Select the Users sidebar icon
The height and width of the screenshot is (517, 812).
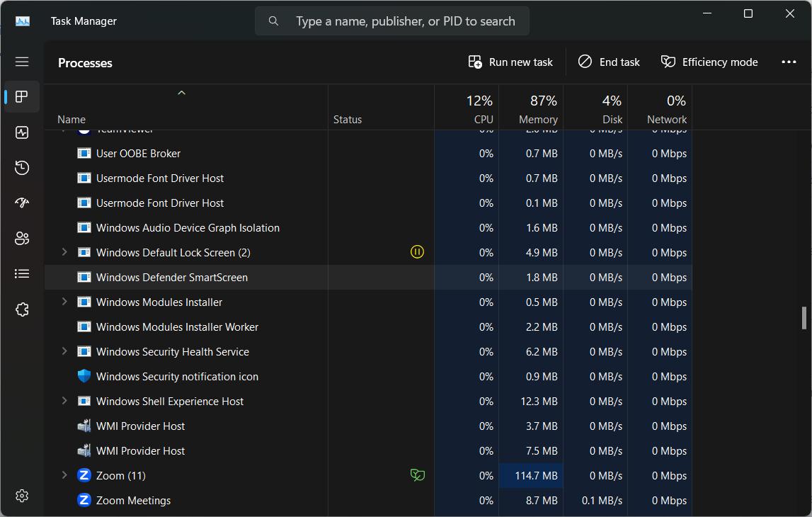pos(21,238)
